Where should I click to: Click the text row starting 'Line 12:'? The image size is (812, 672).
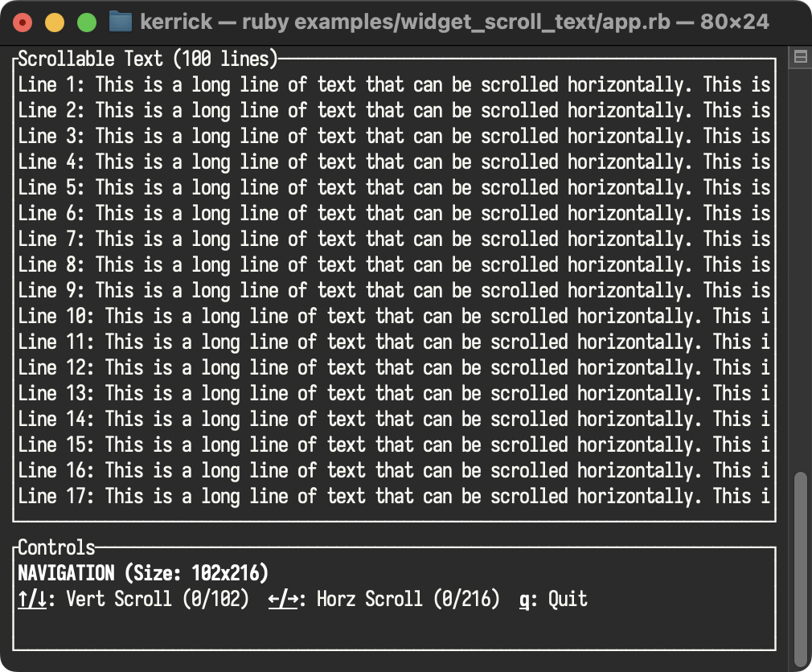[394, 367]
